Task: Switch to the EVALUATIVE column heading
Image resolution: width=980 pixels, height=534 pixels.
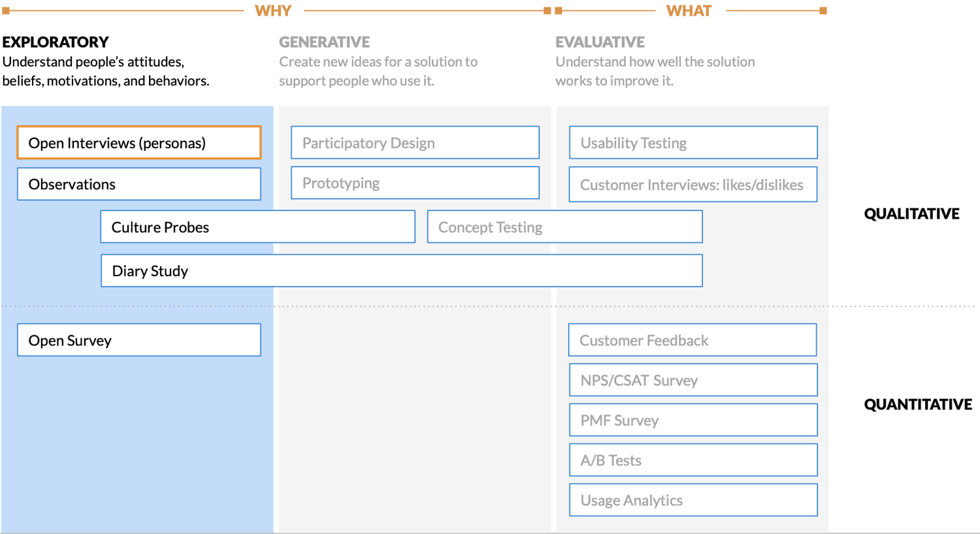Action: tap(600, 42)
